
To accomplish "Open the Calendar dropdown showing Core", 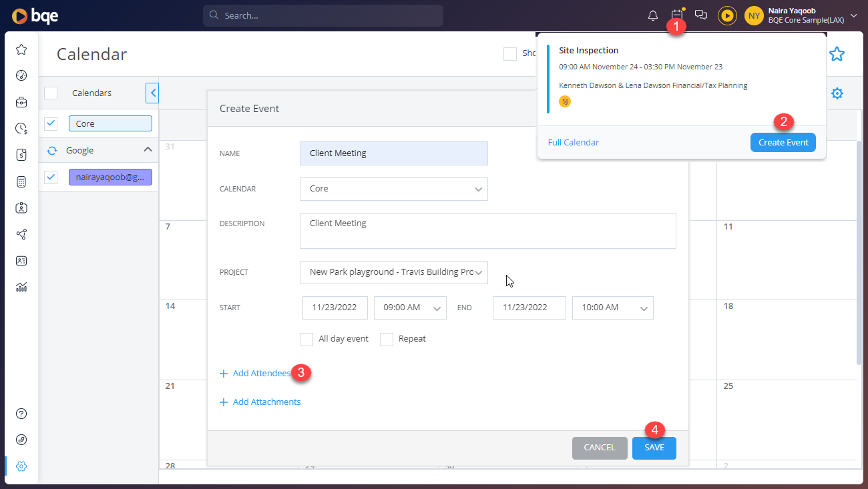I will pyautogui.click(x=393, y=189).
